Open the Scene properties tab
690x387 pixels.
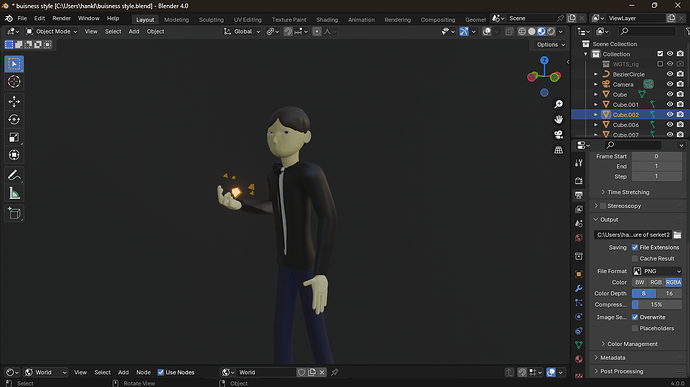point(579,224)
